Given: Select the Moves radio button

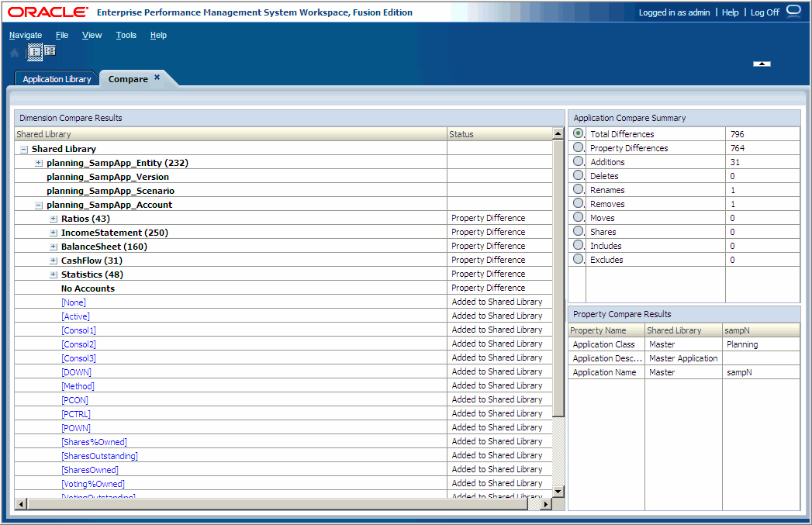Looking at the screenshot, I should (578, 217).
